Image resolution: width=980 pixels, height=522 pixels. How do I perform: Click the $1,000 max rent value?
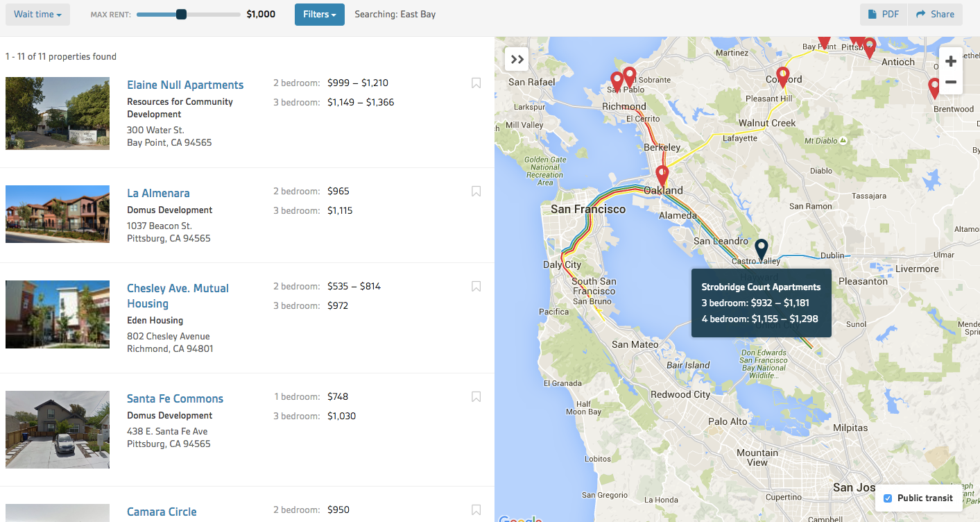click(261, 15)
